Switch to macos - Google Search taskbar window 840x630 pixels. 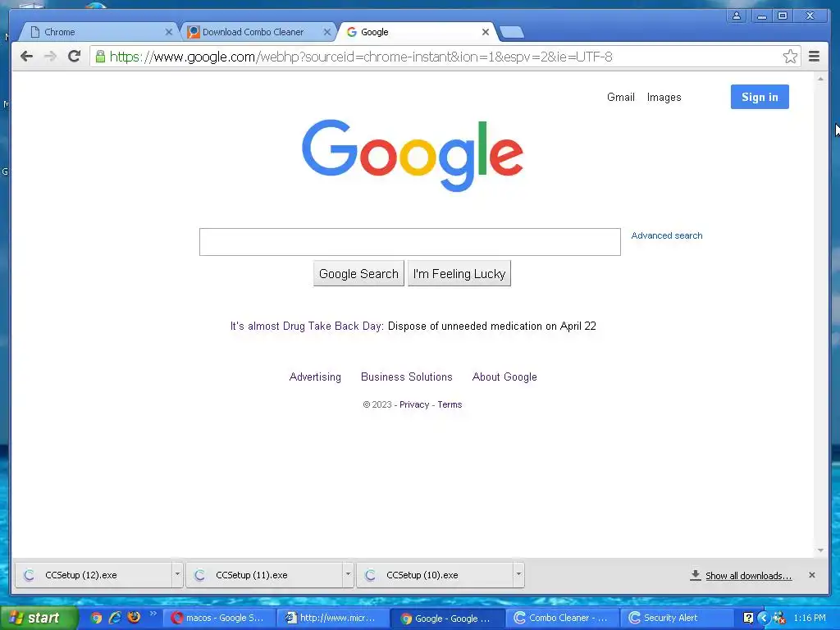pyautogui.click(x=218, y=618)
